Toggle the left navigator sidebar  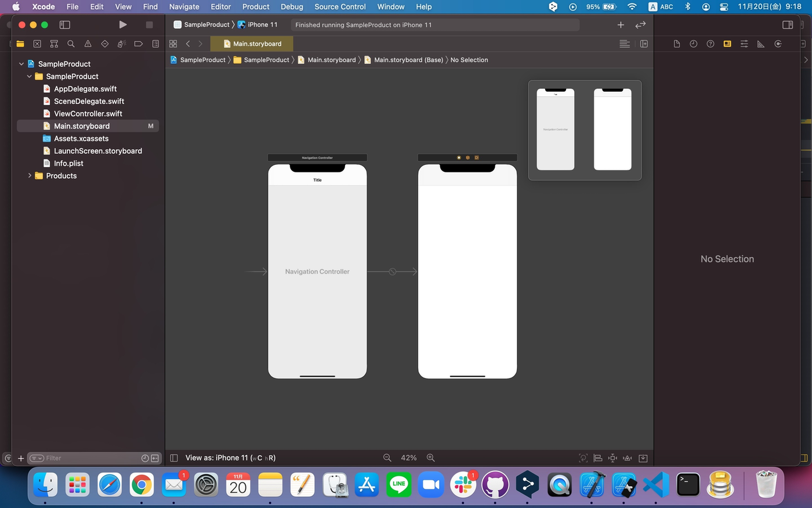click(65, 24)
